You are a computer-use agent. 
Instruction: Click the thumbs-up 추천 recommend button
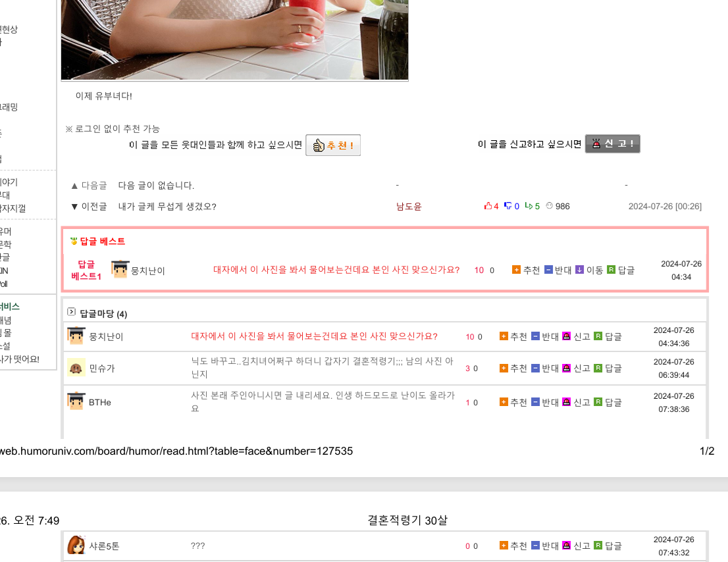(333, 145)
